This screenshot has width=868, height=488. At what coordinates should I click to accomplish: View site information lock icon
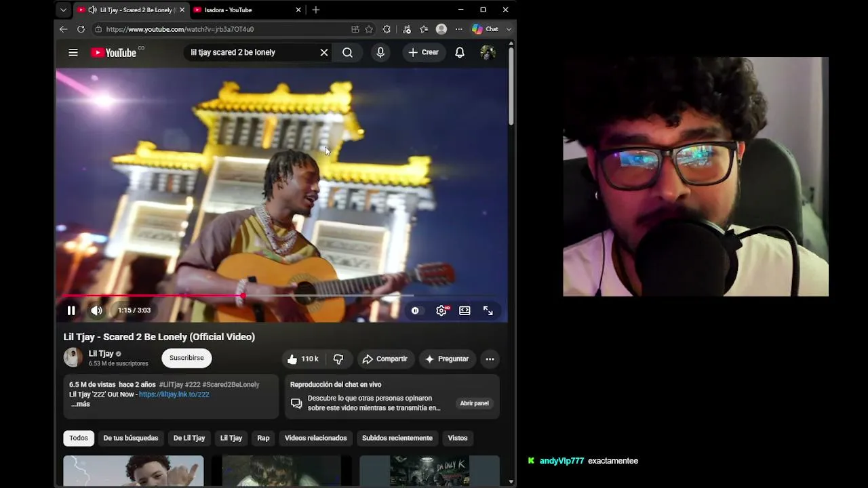pyautogui.click(x=98, y=29)
